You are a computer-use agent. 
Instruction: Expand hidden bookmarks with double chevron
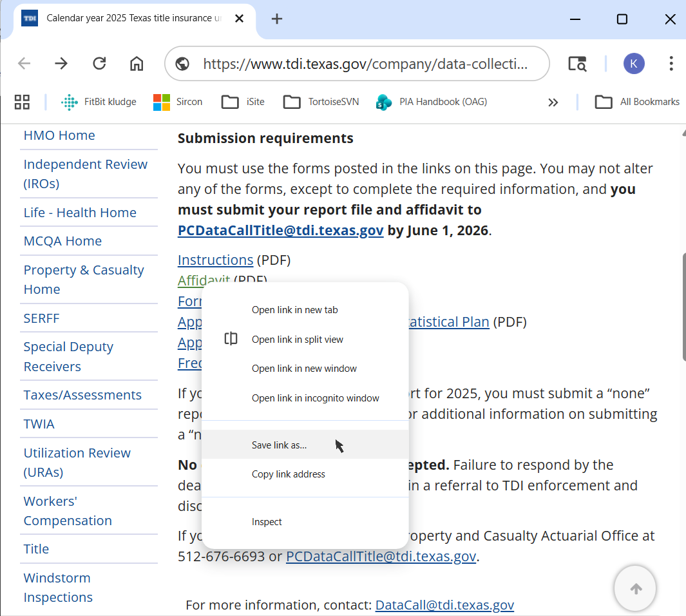pos(553,102)
